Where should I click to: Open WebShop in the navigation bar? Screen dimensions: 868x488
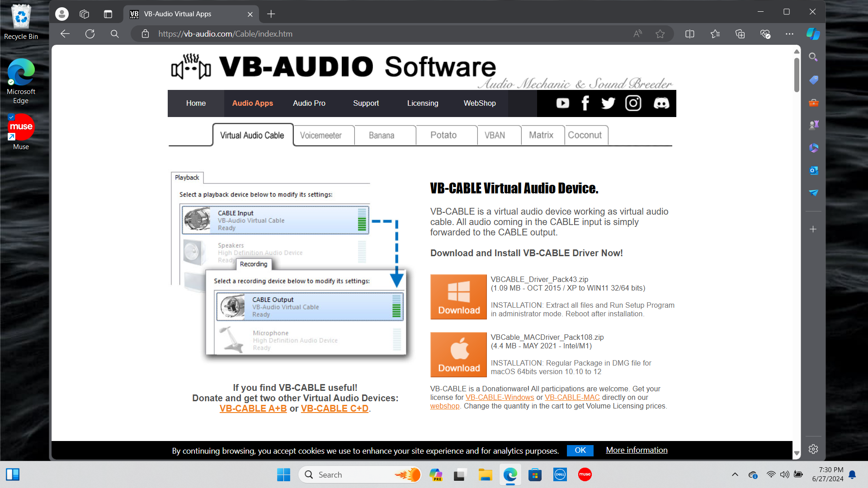tap(479, 103)
